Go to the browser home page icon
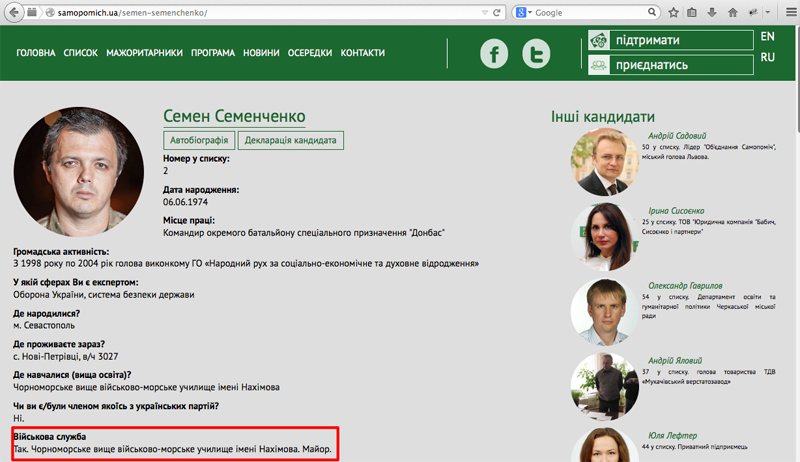Image resolution: width=800 pixels, height=462 pixels. pos(732,12)
